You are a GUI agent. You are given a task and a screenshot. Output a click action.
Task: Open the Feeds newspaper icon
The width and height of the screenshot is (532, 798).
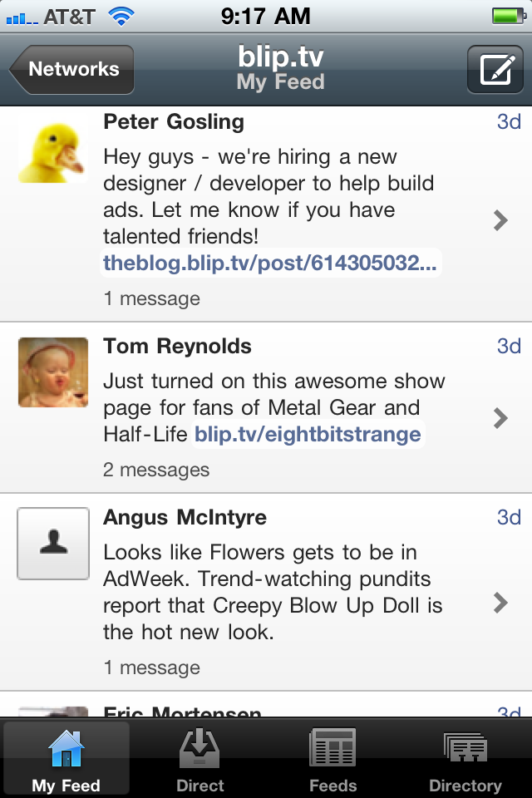coord(332,748)
